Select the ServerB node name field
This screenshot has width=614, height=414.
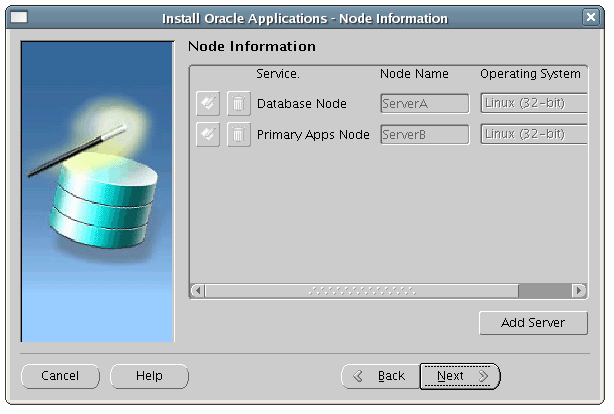point(424,134)
